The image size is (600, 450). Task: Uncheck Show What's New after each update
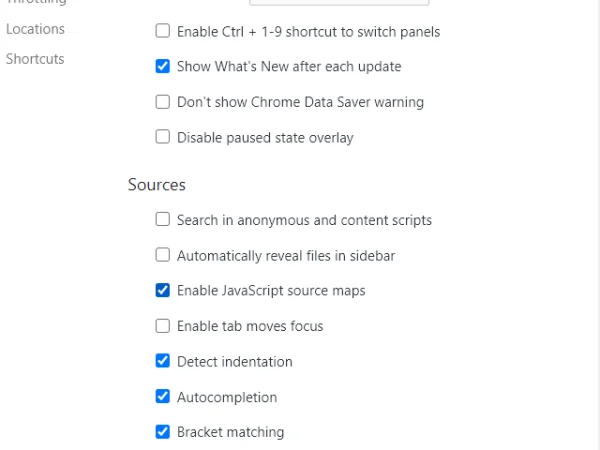point(163,66)
